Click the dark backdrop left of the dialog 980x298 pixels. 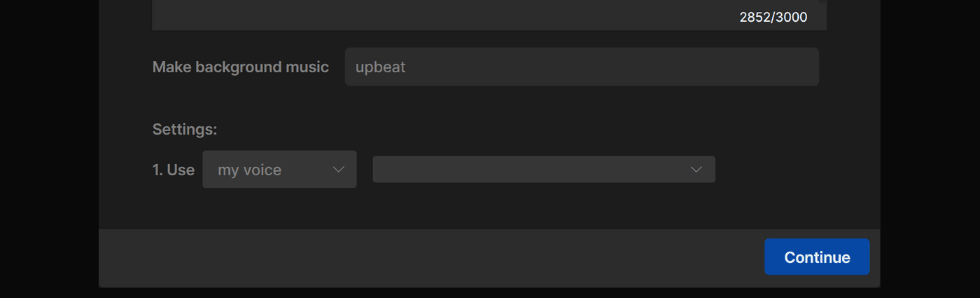click(49, 140)
